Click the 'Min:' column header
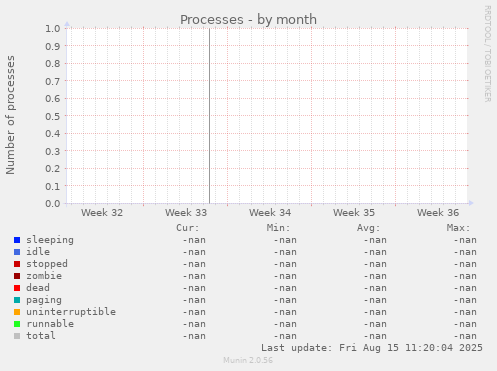497x371 pixels. [278, 228]
